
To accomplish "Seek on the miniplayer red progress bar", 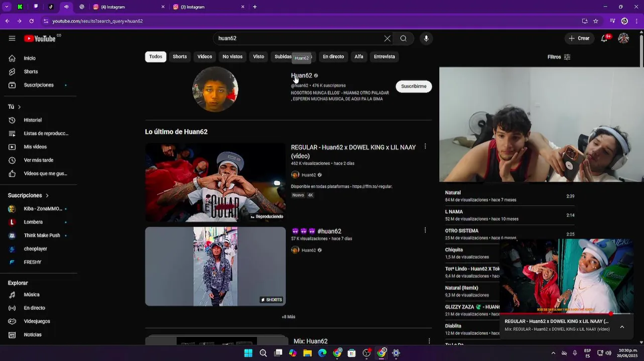I will coord(566,314).
